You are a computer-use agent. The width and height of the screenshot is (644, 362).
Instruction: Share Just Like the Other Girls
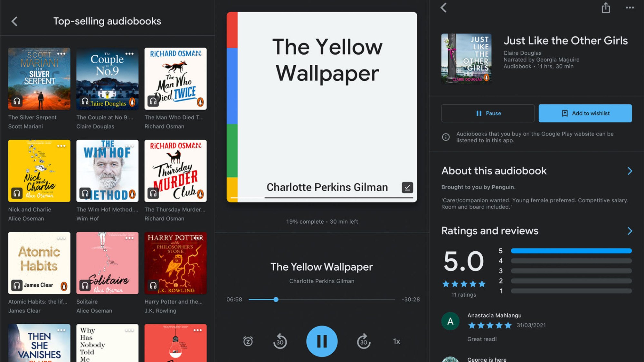pos(606,8)
